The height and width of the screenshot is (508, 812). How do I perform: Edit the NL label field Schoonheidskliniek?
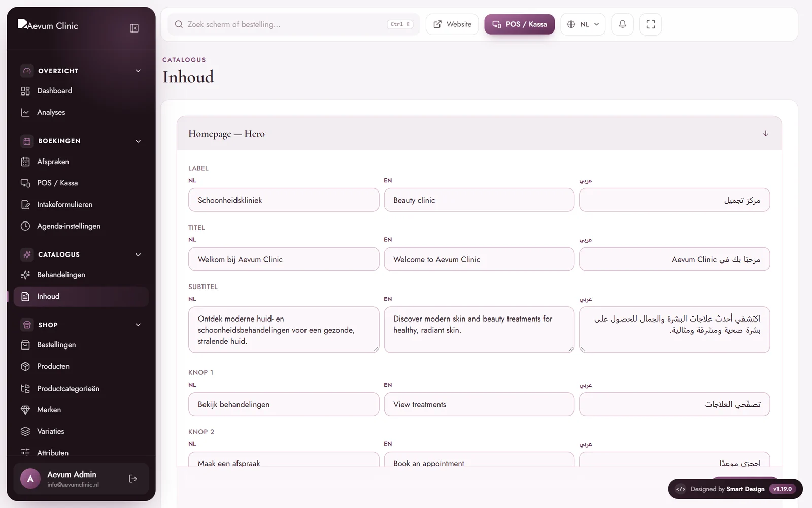click(284, 200)
